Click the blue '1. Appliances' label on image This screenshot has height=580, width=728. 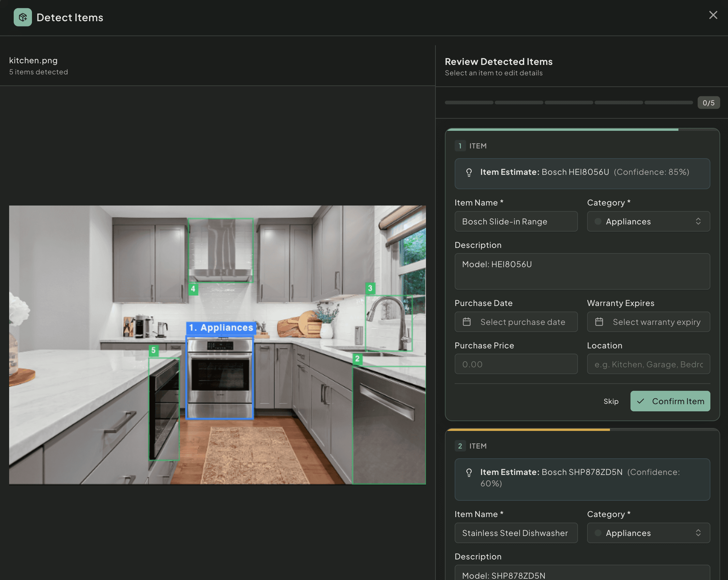(x=221, y=328)
